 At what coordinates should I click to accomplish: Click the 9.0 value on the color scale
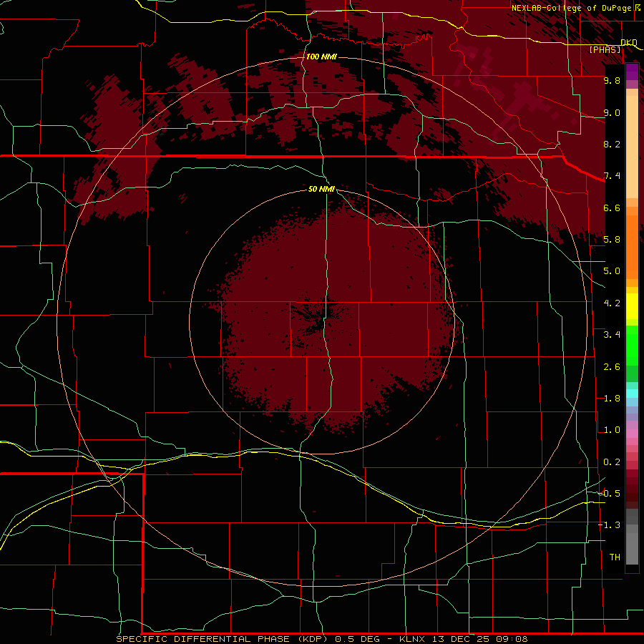coord(612,112)
